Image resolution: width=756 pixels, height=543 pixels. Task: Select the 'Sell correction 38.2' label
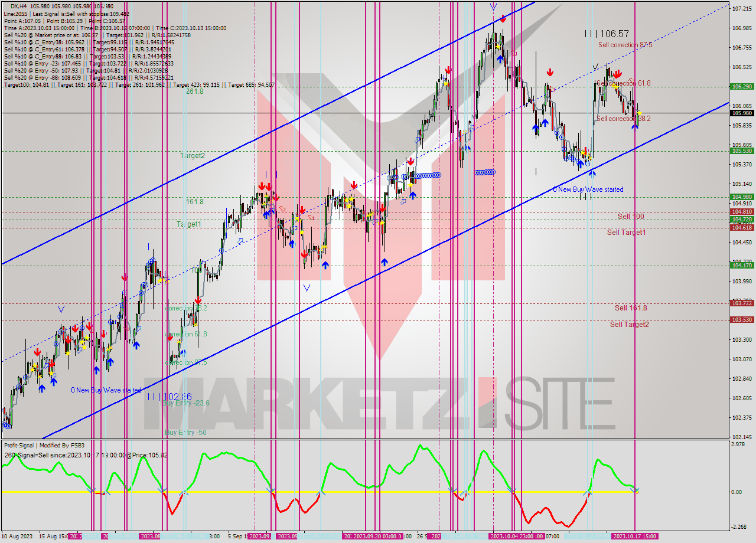click(x=624, y=119)
